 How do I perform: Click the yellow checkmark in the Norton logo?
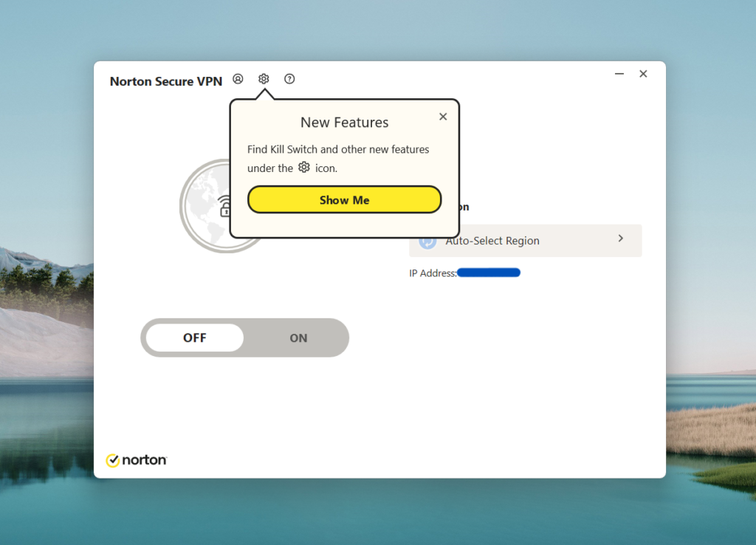tap(113, 460)
